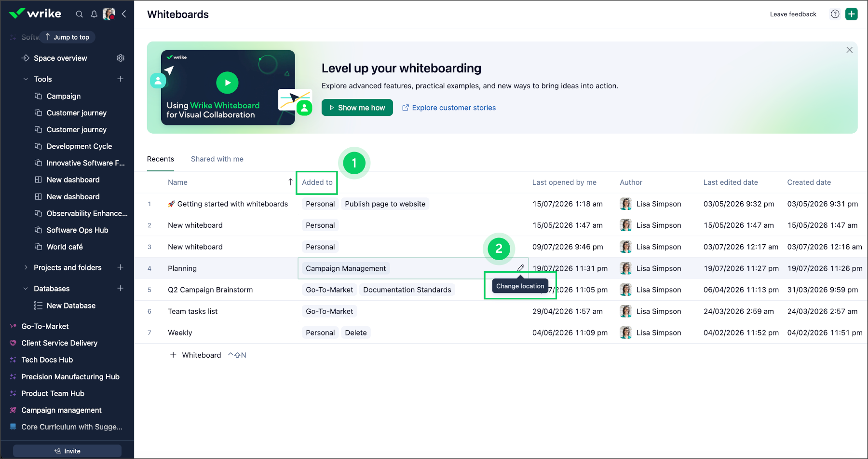Open the user profile avatar
868x459 pixels.
coord(109,14)
